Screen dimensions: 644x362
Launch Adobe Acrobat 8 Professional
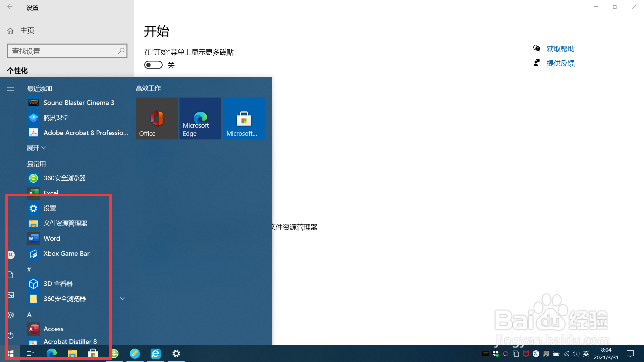pos(86,133)
